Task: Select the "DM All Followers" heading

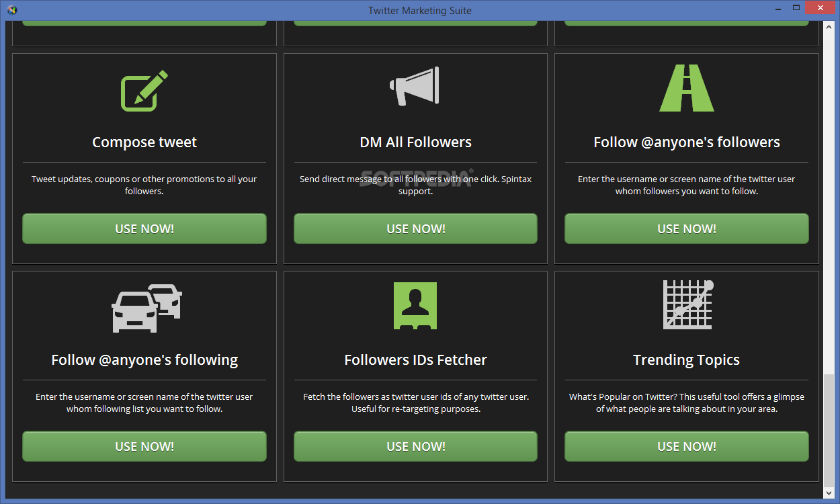Action: point(415,142)
